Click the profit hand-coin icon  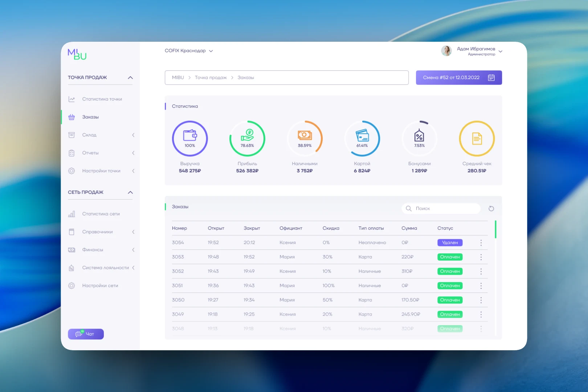pos(247,135)
